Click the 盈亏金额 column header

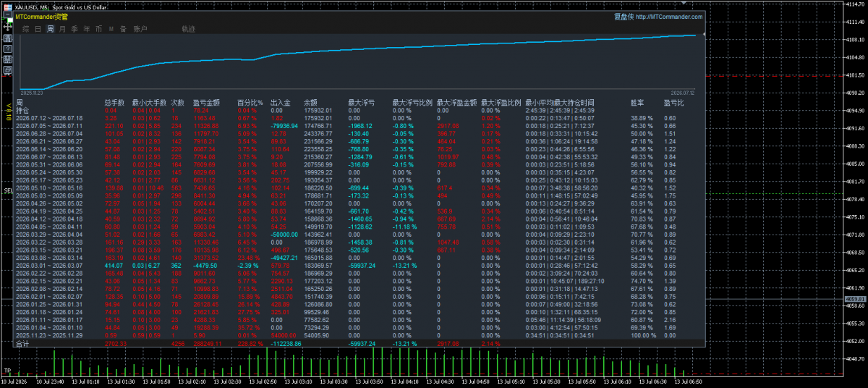pyautogui.click(x=207, y=103)
